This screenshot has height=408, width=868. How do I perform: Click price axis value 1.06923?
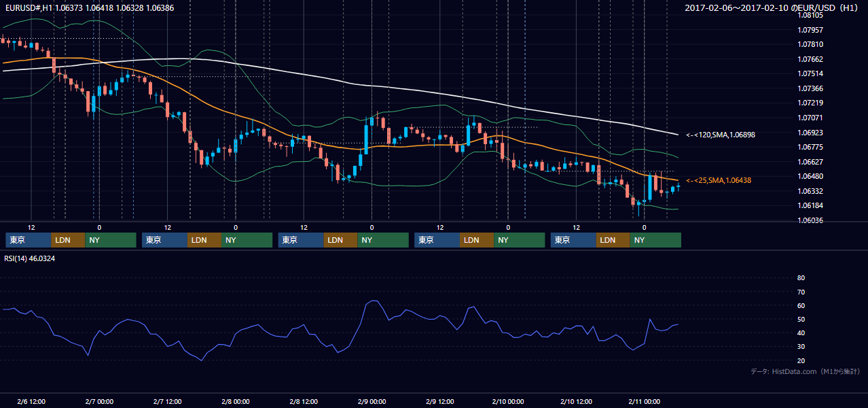810,133
